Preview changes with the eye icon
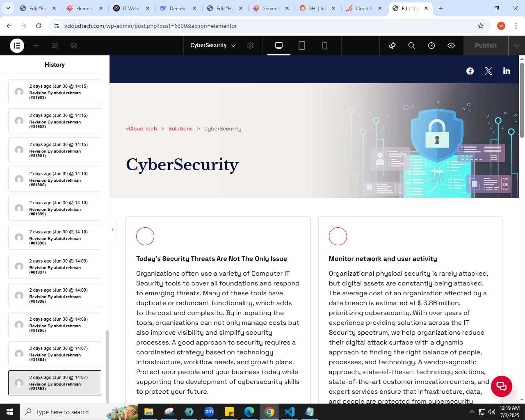The width and height of the screenshot is (525, 420). (451, 46)
